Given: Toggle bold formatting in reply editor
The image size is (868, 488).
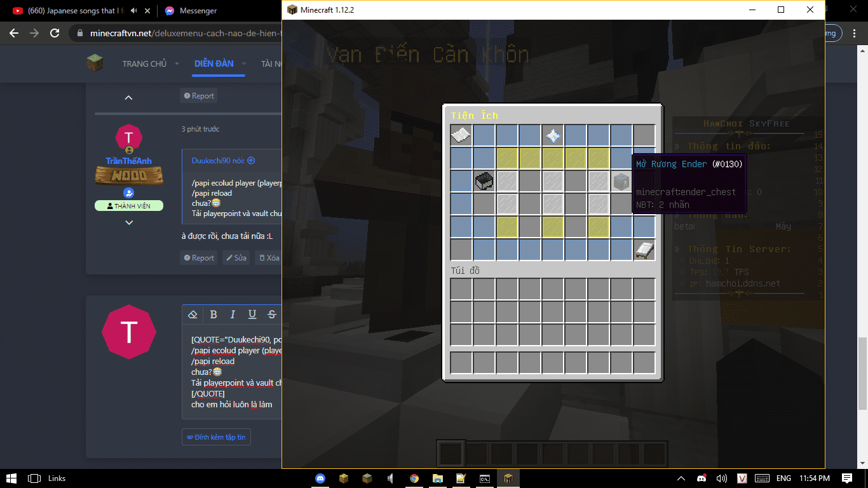Looking at the screenshot, I should click(x=214, y=314).
